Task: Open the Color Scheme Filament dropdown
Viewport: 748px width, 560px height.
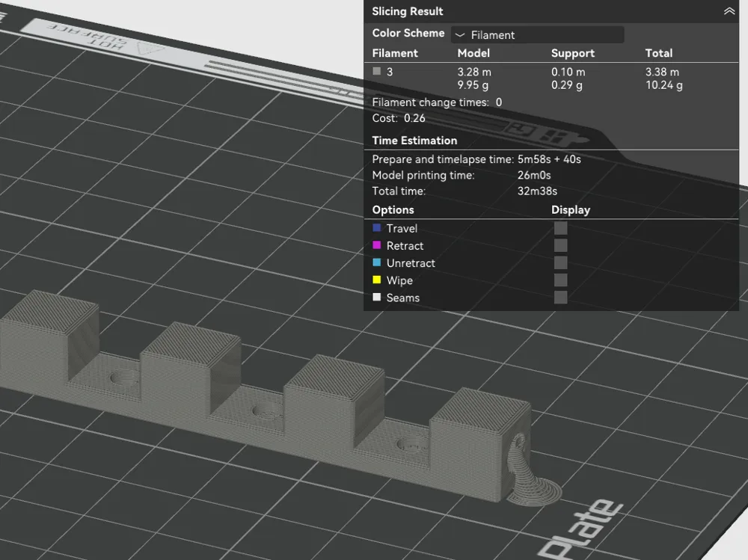Action: (538, 35)
